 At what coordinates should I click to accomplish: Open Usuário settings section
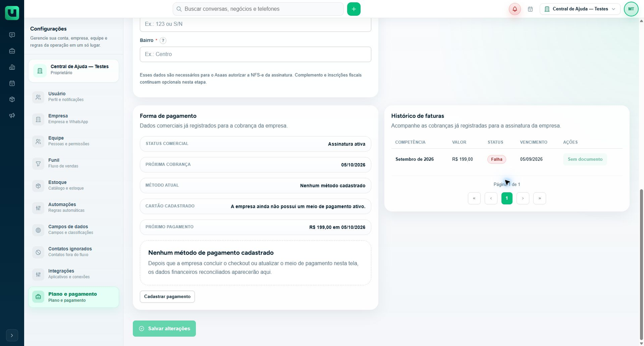pyautogui.click(x=73, y=97)
